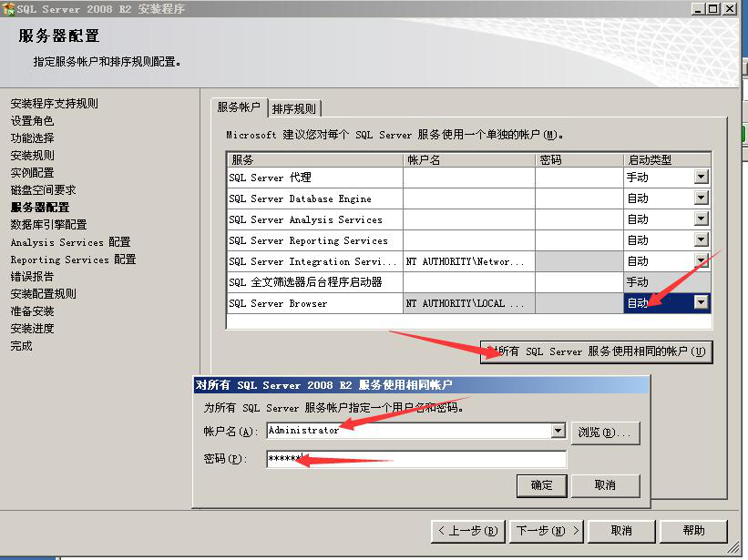Click the SQL Server setup title bar icon

(x=8, y=8)
